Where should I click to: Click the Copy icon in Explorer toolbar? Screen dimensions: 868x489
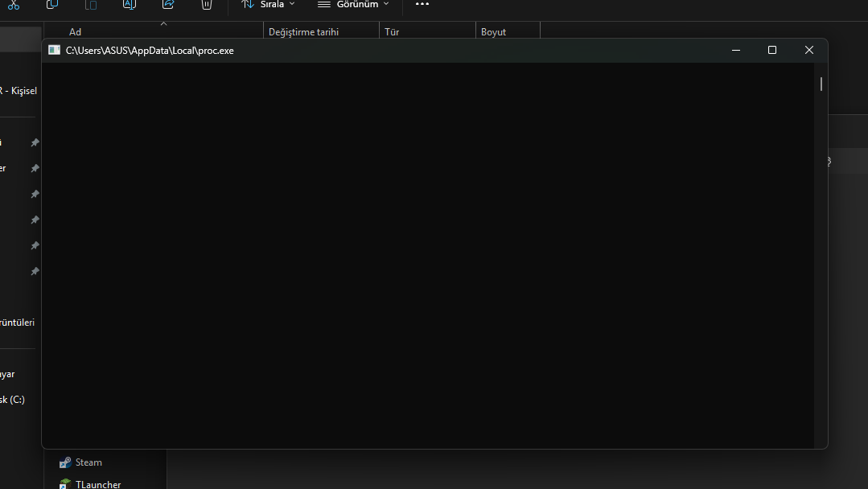click(52, 5)
